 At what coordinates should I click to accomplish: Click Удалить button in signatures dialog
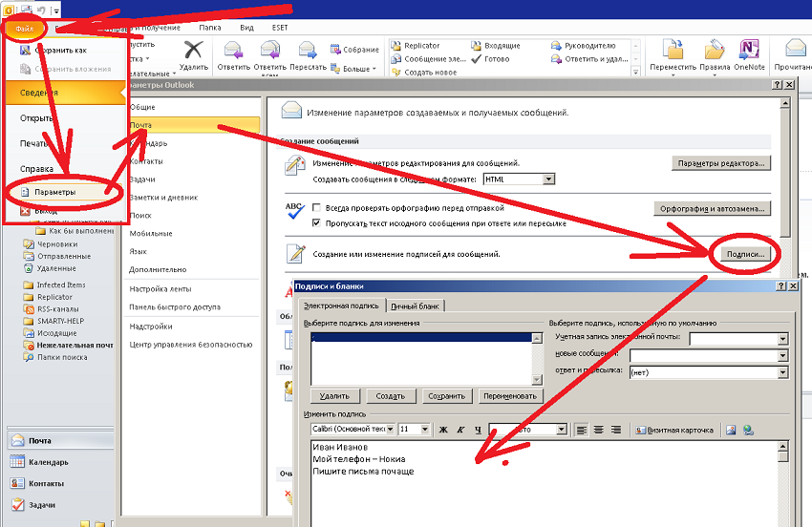334,396
